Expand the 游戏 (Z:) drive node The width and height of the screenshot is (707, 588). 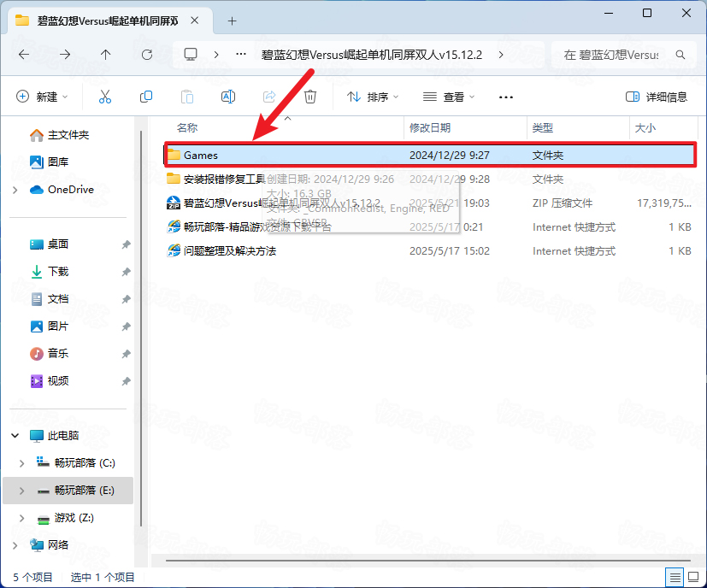tap(21, 518)
